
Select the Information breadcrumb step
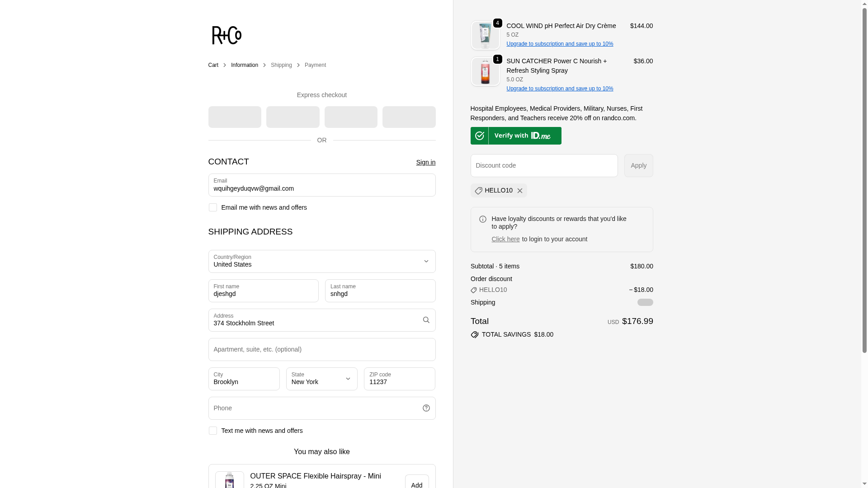click(244, 65)
